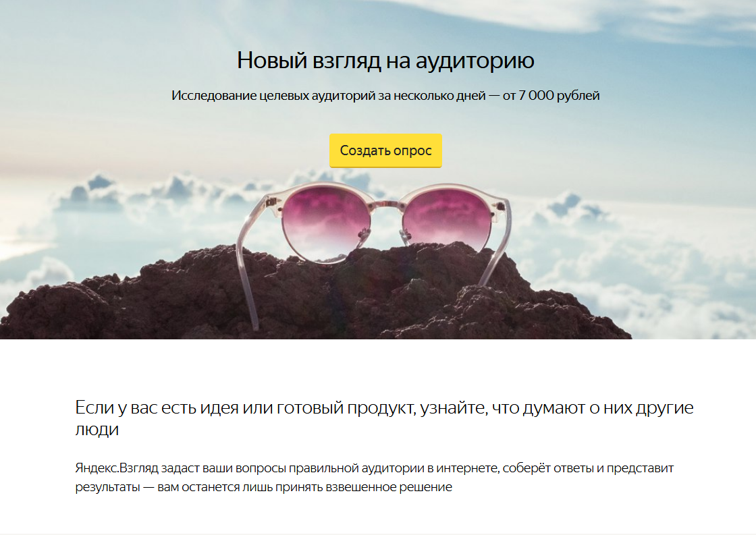This screenshot has height=535, width=756.
Task: Click the 'Новый взгляд на аудиторию' headline
Action: [x=385, y=61]
